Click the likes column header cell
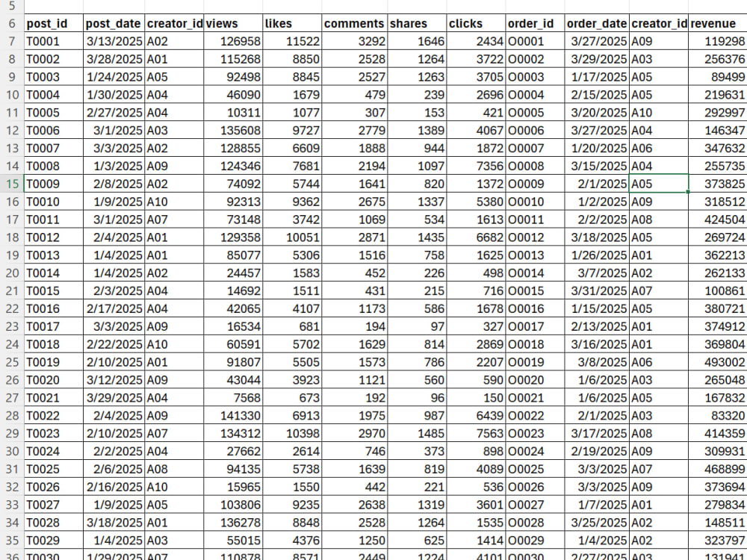This screenshot has width=747, height=560. click(x=292, y=23)
